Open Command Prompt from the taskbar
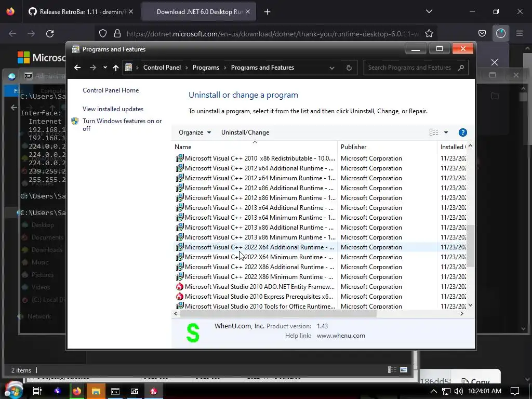 [x=115, y=391]
